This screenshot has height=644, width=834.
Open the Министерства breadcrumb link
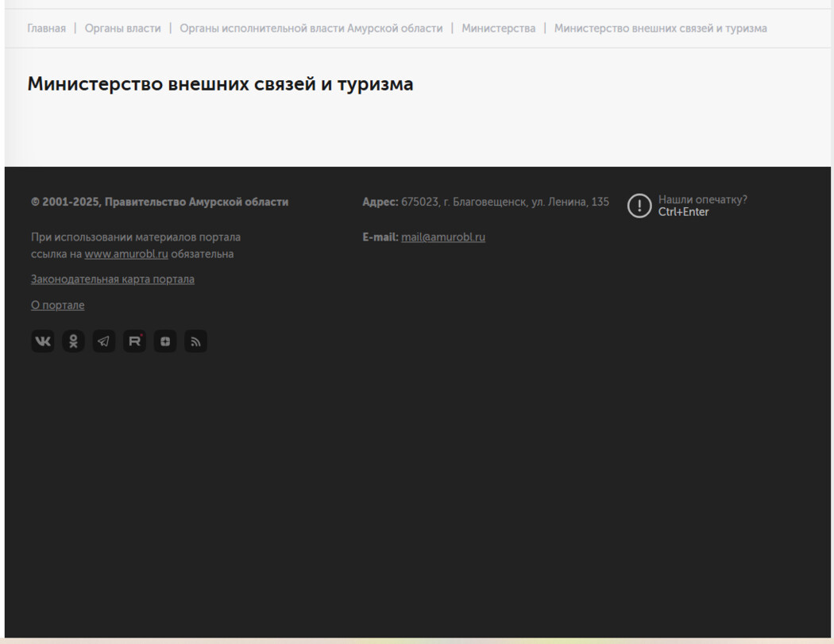point(498,28)
